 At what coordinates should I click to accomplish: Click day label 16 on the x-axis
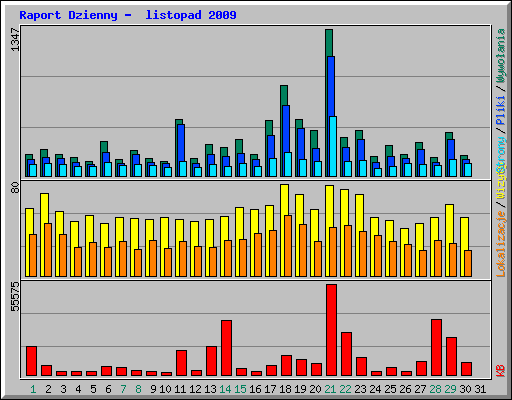[255, 389]
